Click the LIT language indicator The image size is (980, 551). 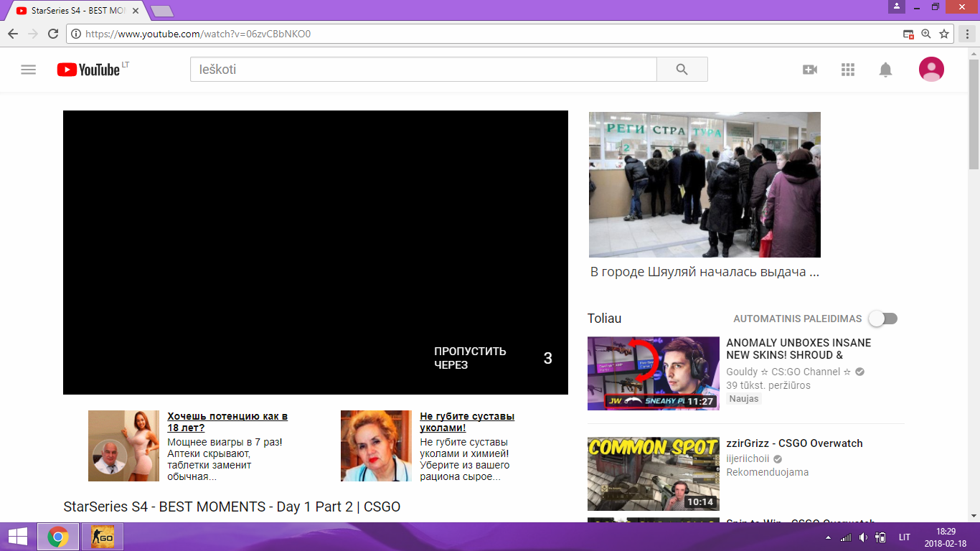[x=905, y=537]
